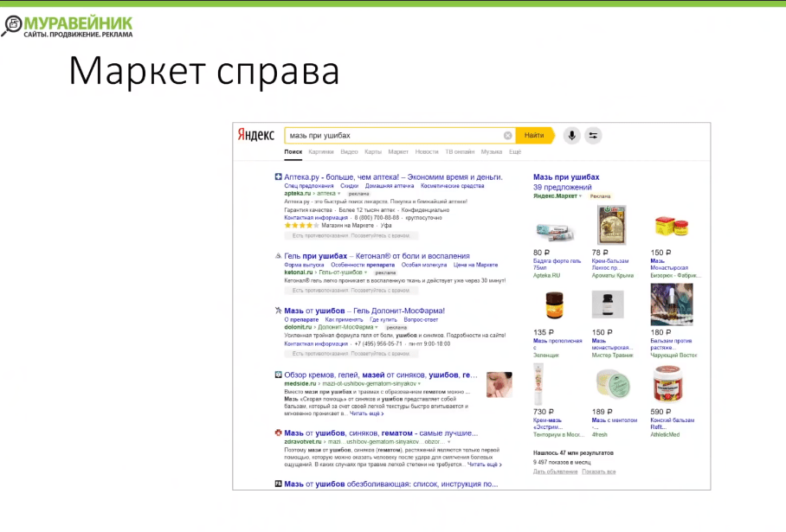Screen dimensions: 786x532
Task: Select the Поиск tab
Action: point(293,151)
